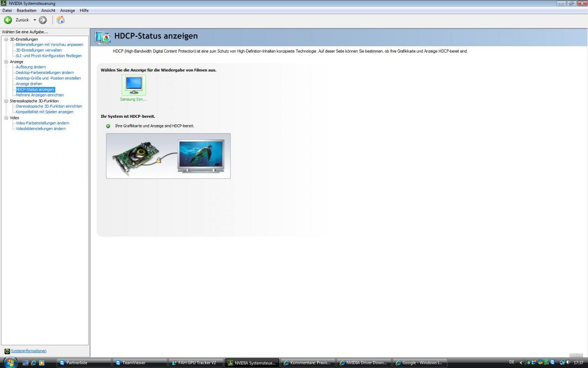The image size is (588, 368).
Task: Click the NVIDIA title bar icon
Action: [x=4, y=3]
